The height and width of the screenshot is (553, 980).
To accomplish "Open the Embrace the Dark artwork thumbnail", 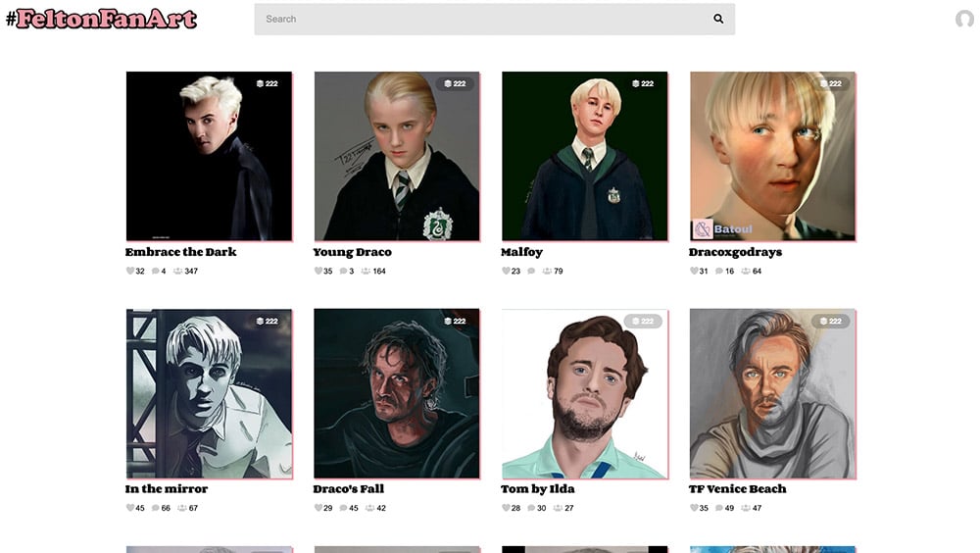I will (x=209, y=156).
